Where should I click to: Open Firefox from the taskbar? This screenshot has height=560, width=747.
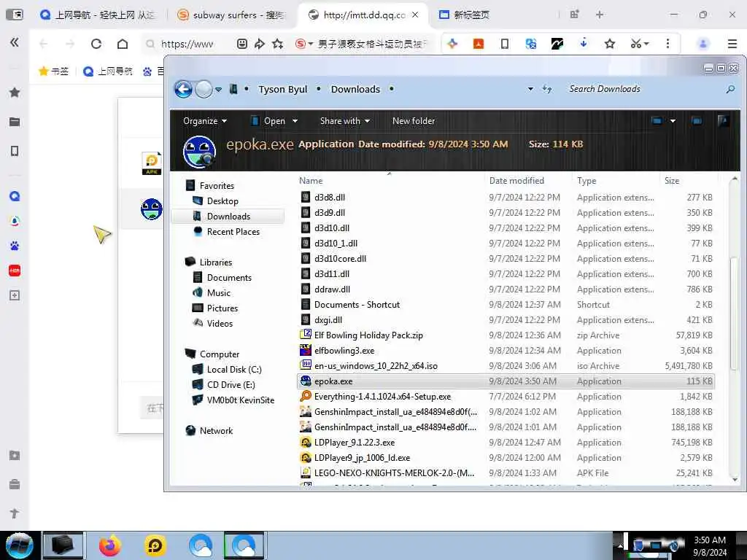109,545
